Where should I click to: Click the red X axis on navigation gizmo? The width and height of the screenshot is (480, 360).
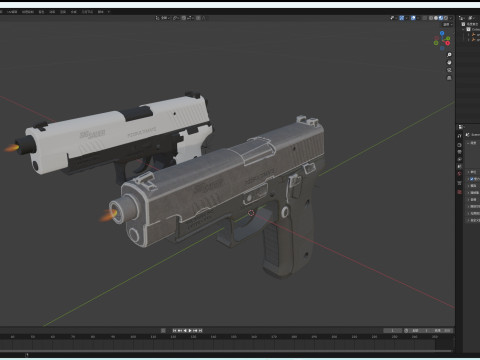pyautogui.click(x=447, y=43)
